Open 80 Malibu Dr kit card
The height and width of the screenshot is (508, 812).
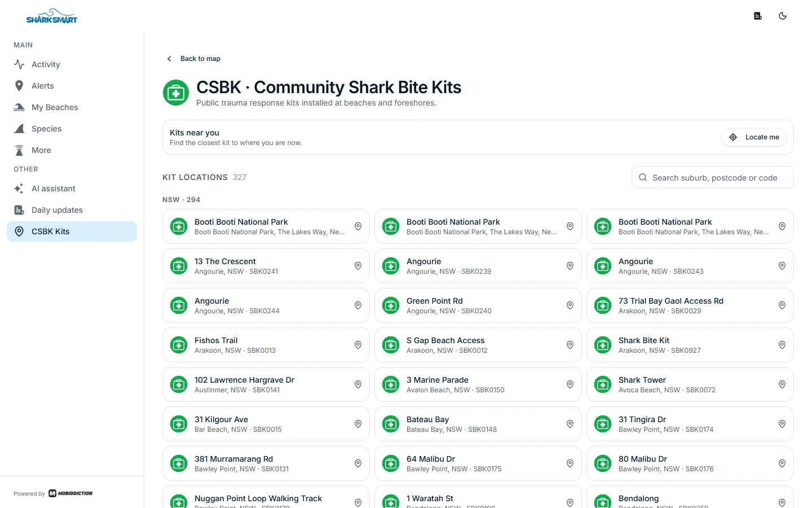[x=690, y=463]
